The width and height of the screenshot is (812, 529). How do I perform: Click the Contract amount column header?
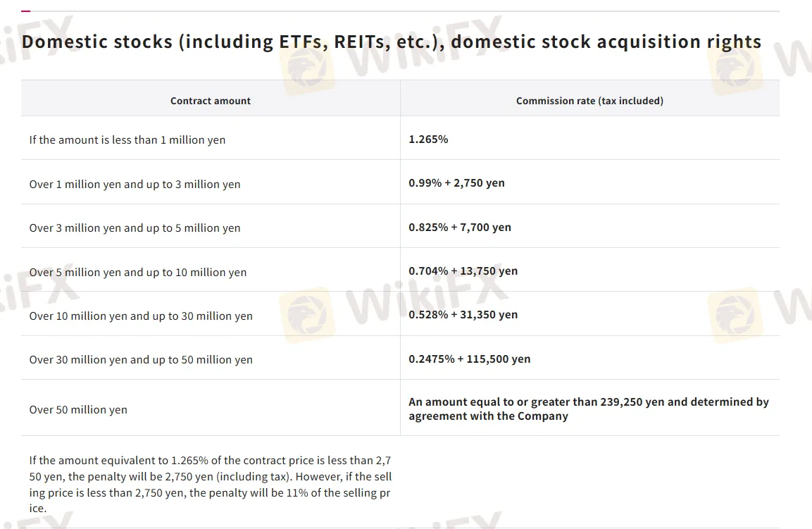tap(211, 101)
